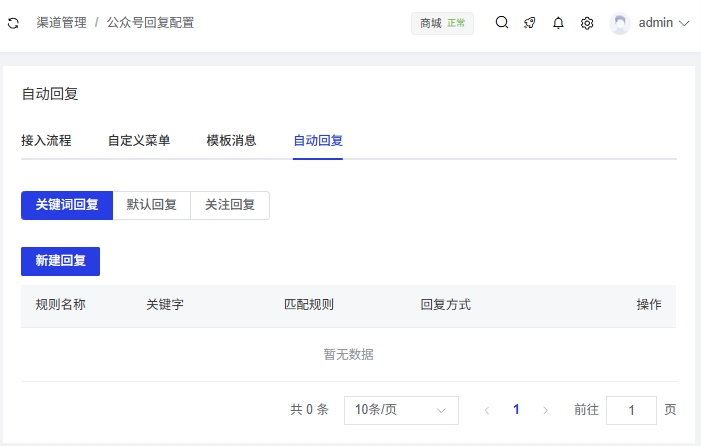Expand the 10条/页 page size dropdown
The width and height of the screenshot is (701, 446).
[401, 410]
